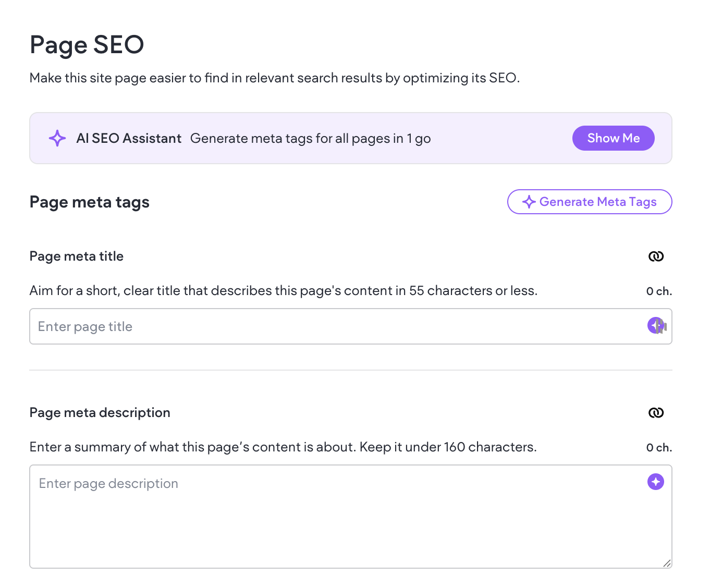Click the sparkle inside Generate Meta Tags button
The image size is (710, 588).
click(529, 202)
